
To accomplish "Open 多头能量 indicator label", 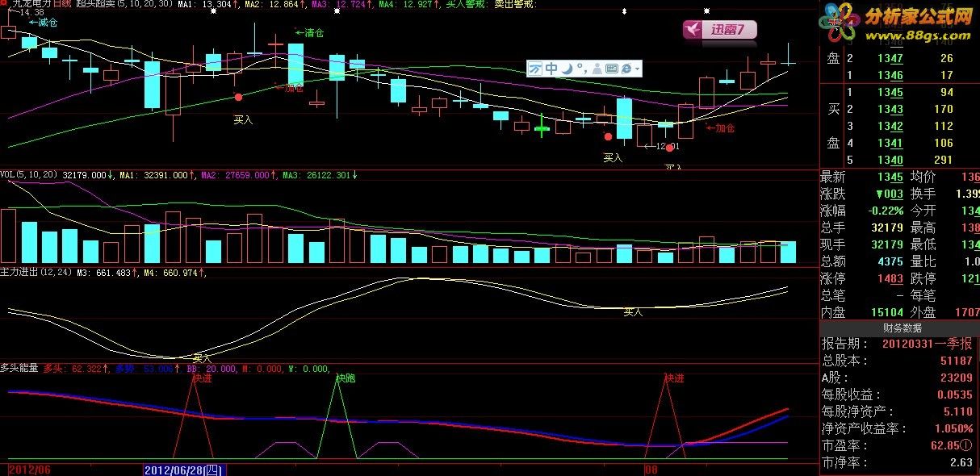I will (19, 368).
